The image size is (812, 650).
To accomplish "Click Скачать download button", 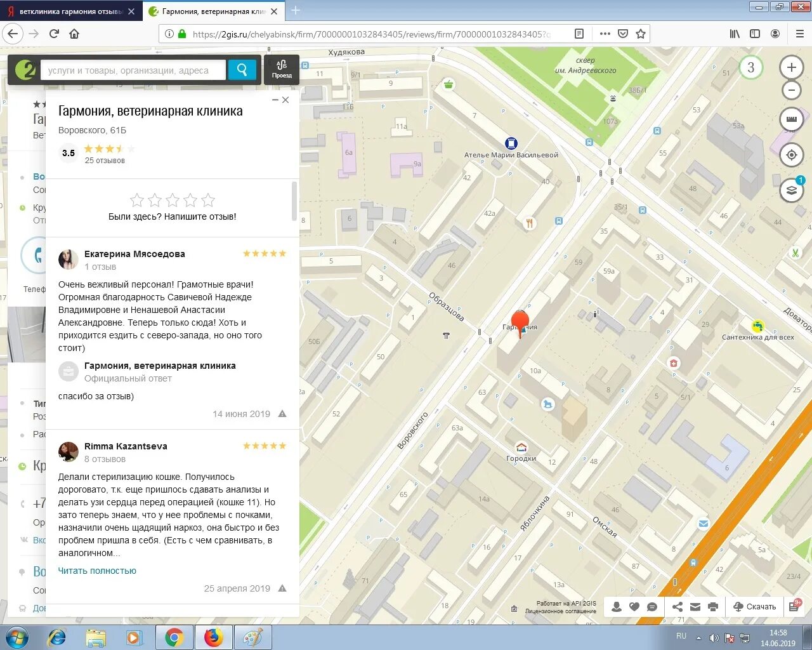I will [755, 607].
